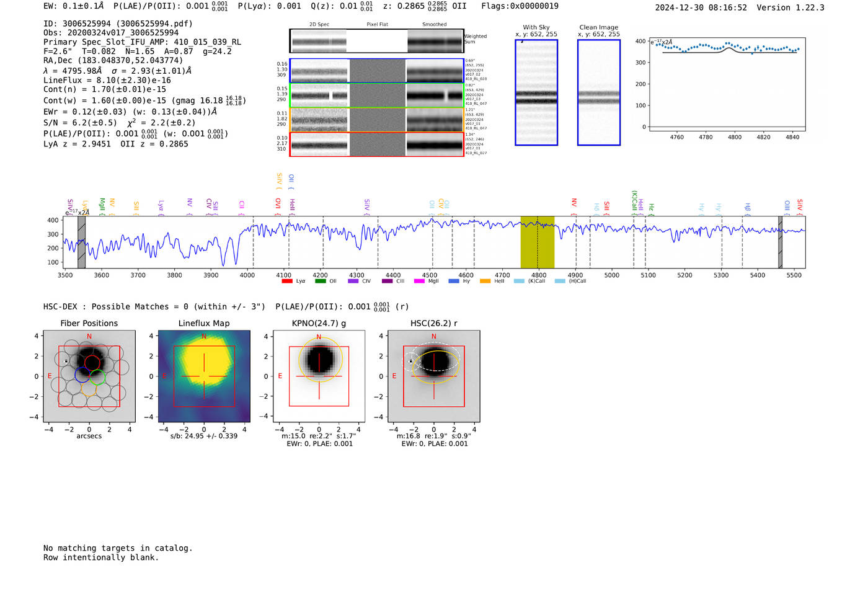Open the Lineflux Map panel
The width and height of the screenshot is (868, 591).
(x=204, y=376)
